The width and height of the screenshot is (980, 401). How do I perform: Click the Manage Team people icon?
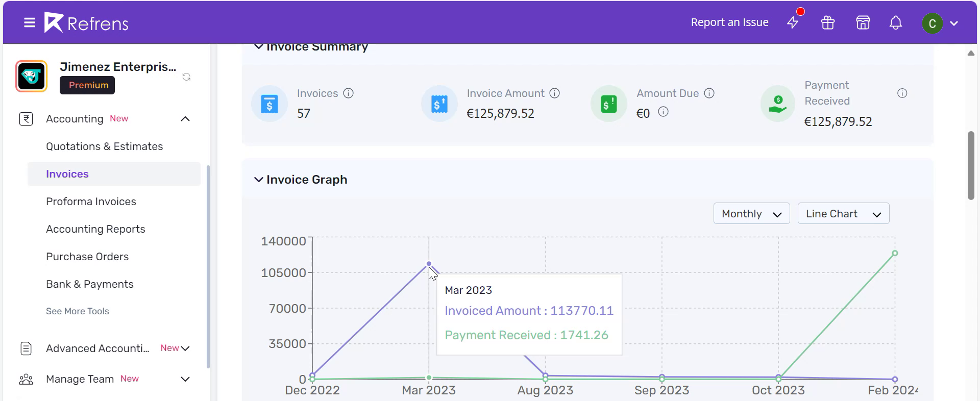coord(26,379)
